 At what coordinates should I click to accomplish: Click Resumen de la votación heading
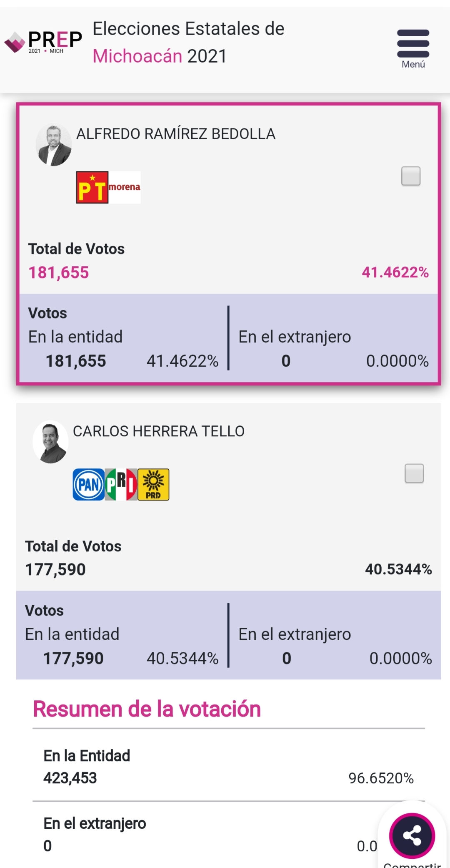coord(147,709)
